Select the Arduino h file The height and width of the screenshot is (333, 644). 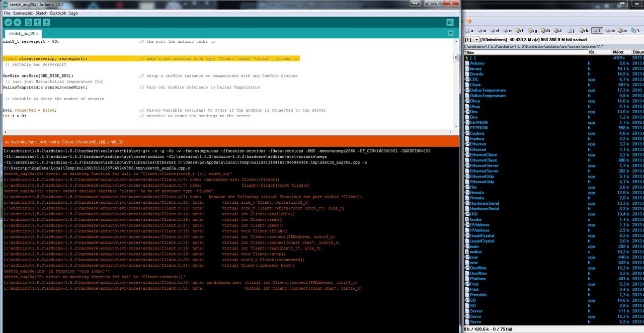[x=553, y=63]
